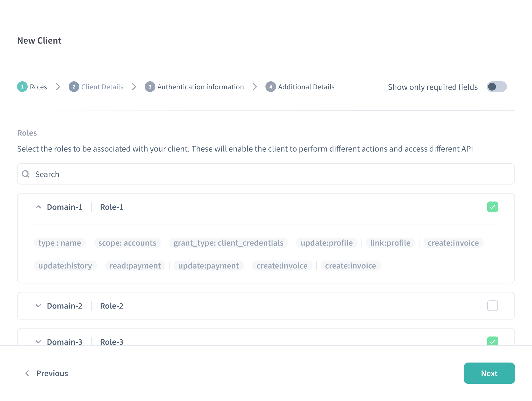
Task: Click step 1 circle for Roles
Action: (x=22, y=87)
